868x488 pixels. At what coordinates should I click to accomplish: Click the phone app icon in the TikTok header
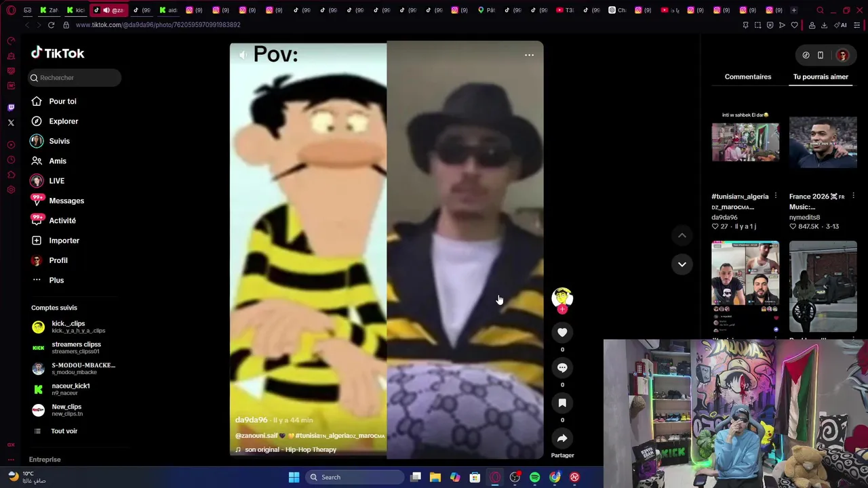(x=821, y=55)
